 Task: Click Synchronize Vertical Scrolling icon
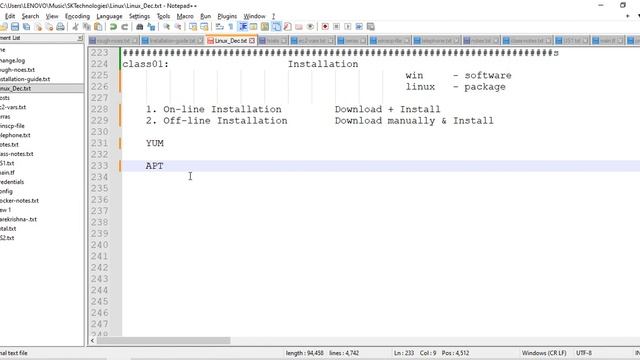tap(193, 27)
